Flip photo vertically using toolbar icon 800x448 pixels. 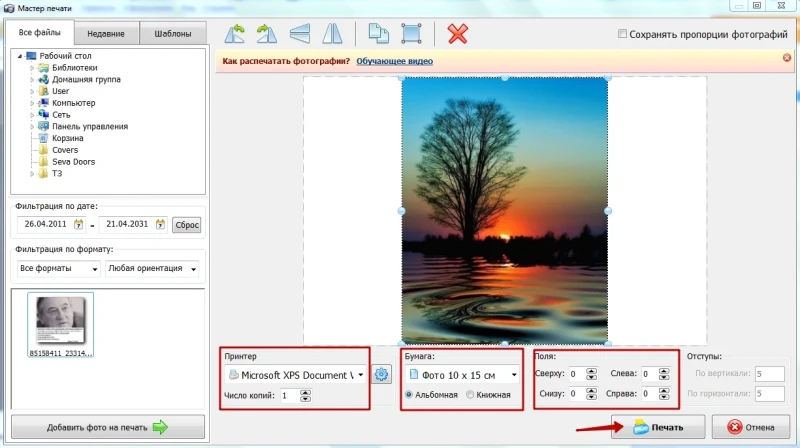coord(299,34)
